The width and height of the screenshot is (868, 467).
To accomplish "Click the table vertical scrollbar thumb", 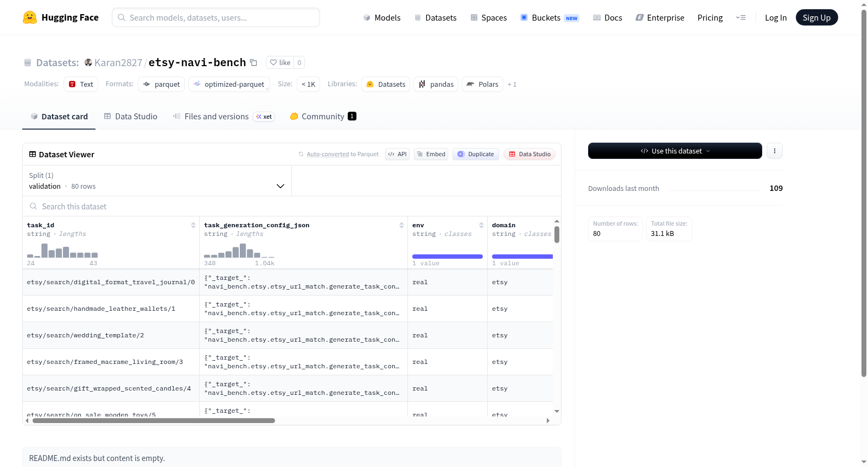I will pyautogui.click(x=557, y=234).
